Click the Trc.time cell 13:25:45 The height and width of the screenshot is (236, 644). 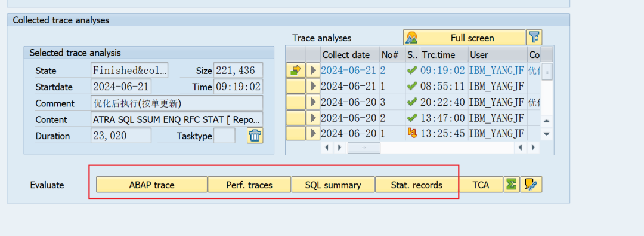tap(444, 133)
